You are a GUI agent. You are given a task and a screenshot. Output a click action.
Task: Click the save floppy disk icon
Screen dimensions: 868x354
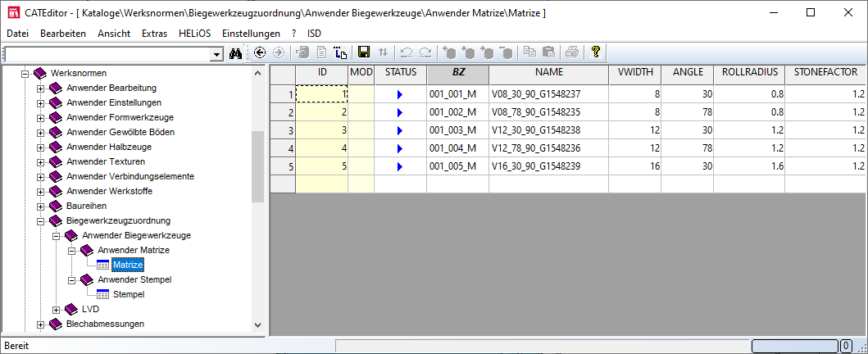coord(364,52)
